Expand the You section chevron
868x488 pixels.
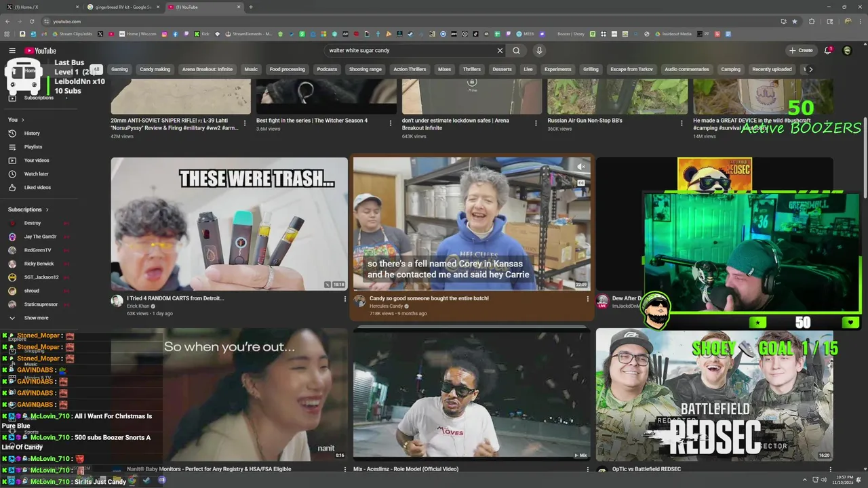pos(24,120)
